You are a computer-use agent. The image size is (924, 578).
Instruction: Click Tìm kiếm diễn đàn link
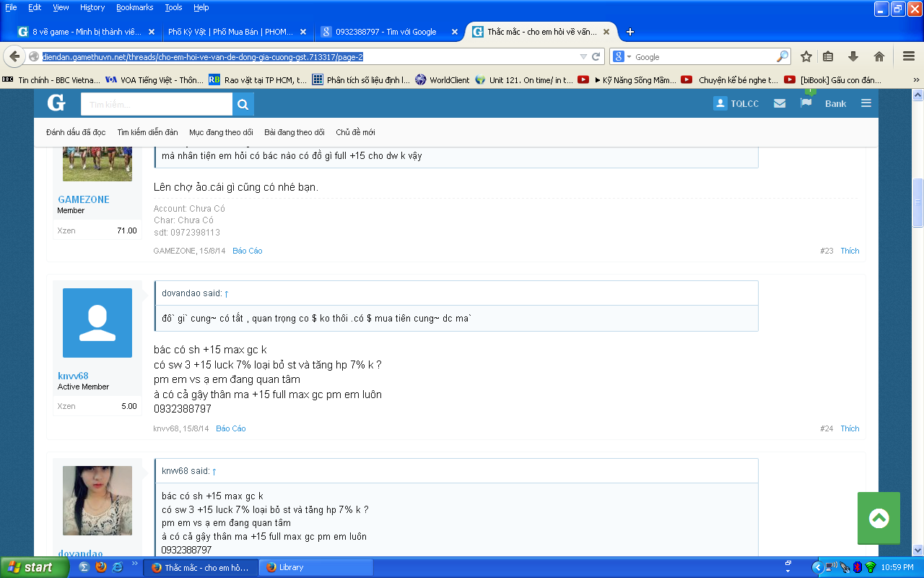pyautogui.click(x=147, y=132)
